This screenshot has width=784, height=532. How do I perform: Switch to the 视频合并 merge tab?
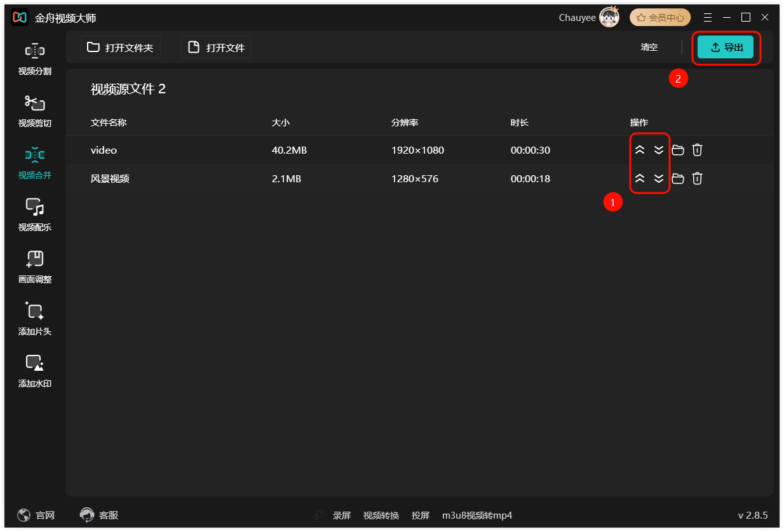[x=35, y=163]
